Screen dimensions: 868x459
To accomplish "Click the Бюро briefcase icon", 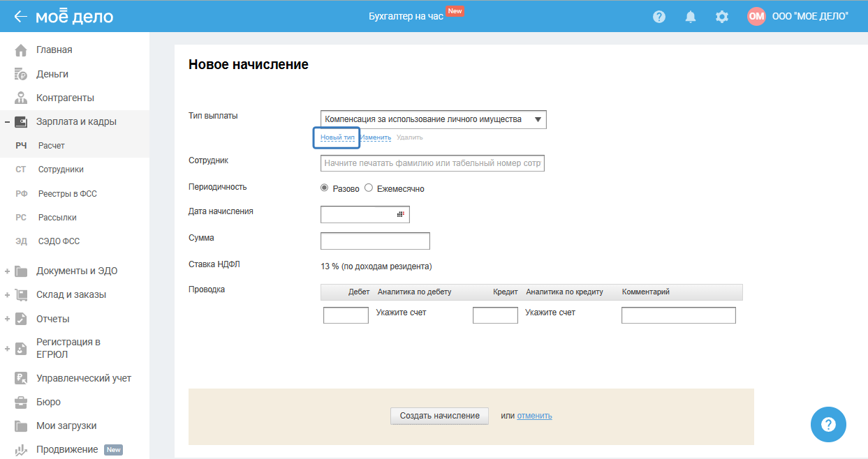I will tap(21, 402).
